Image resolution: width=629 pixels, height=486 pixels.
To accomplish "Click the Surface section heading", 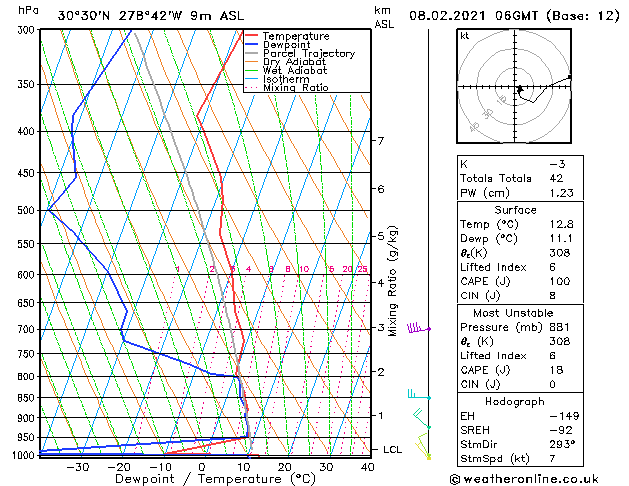I will click(x=515, y=210).
